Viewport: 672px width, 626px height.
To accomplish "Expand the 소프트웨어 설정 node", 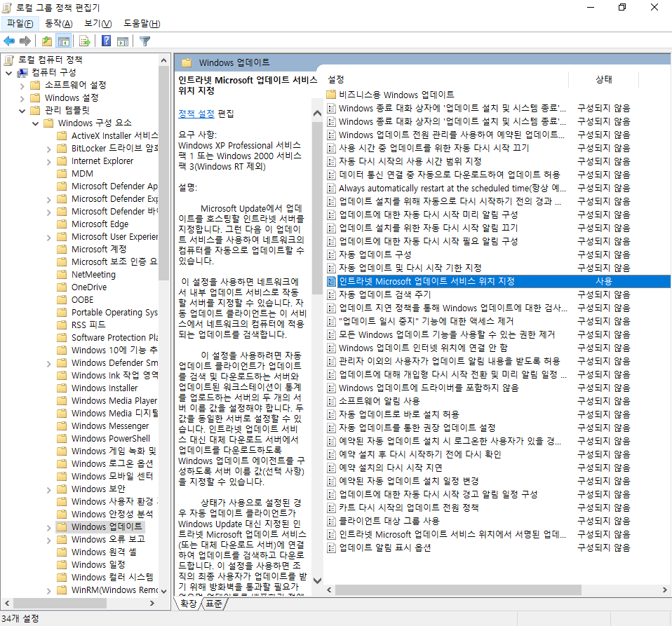I will (22, 86).
